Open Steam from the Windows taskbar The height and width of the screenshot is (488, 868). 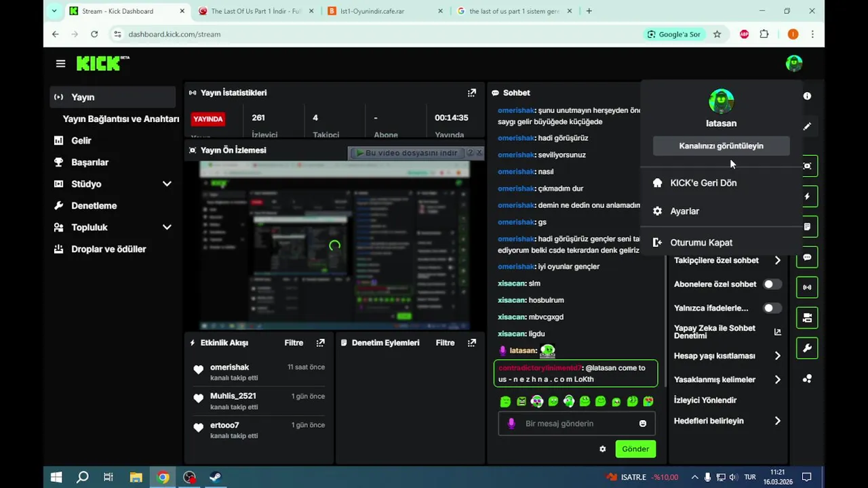click(214, 477)
